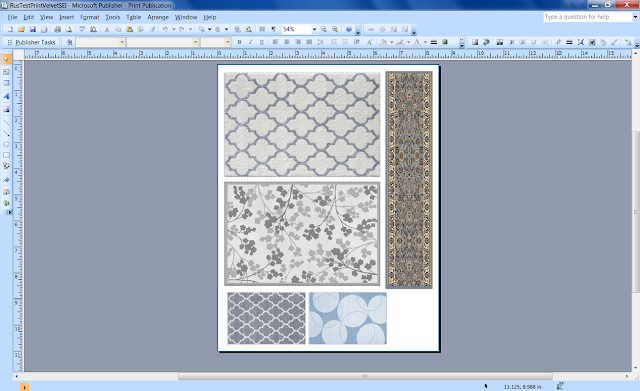Select the Picture Frame tool
The image size is (640, 391).
(x=6, y=109)
